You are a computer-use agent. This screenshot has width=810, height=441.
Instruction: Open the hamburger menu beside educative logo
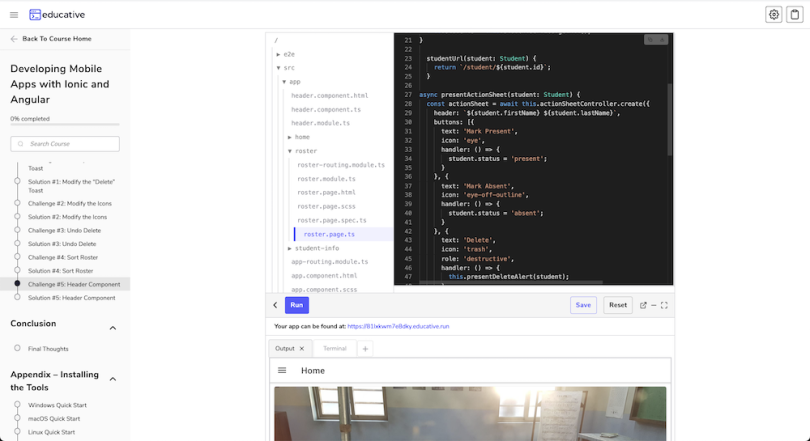[13, 15]
